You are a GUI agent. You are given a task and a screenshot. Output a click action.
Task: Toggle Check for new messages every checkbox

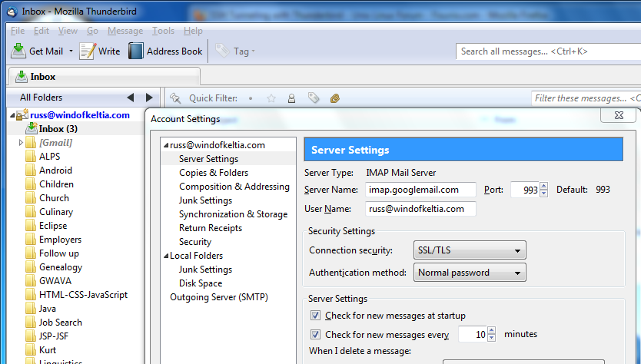click(315, 335)
